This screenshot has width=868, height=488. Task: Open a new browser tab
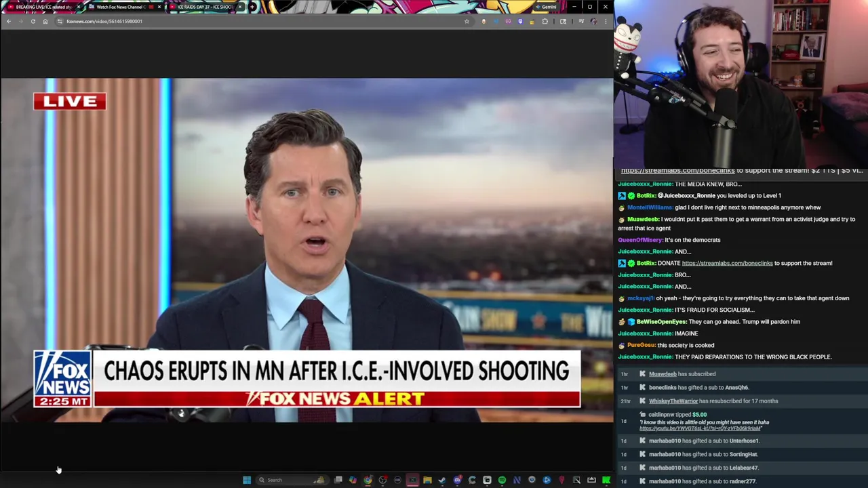(252, 7)
